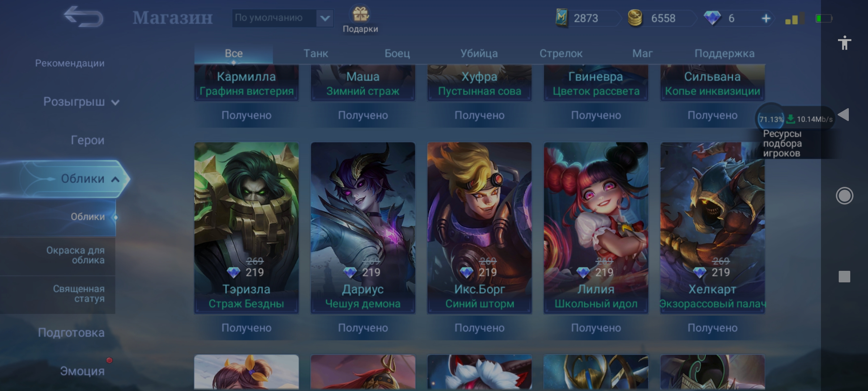Viewport: 868px width, 391px height.
Task: Tap the back arrow icon
Action: click(x=84, y=17)
